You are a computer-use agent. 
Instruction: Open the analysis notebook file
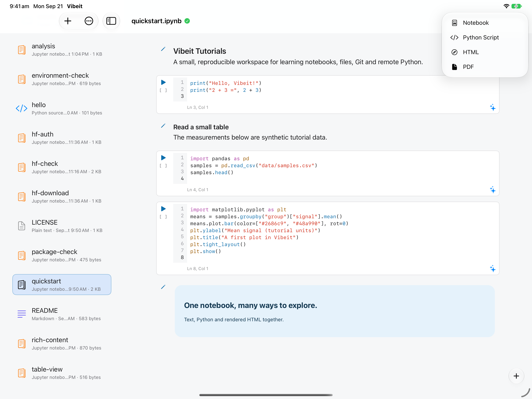[62, 49]
